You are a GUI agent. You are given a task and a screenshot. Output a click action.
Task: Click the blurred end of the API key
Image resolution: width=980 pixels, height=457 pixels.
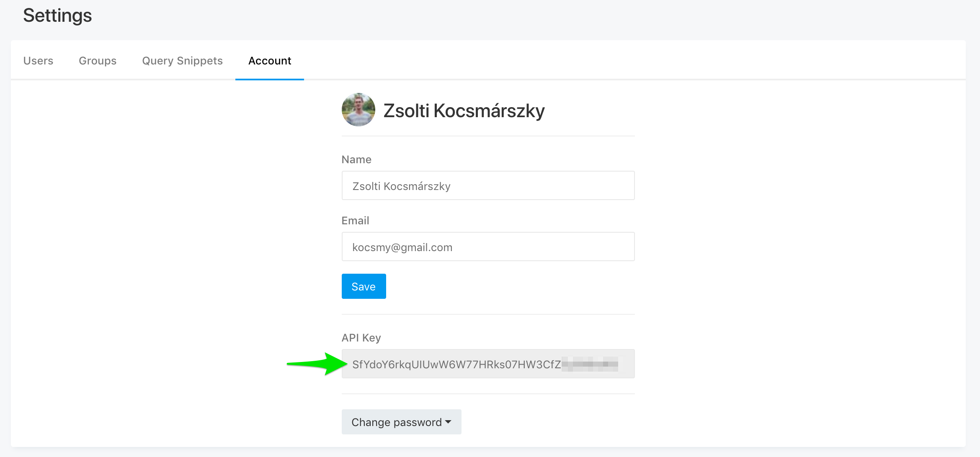click(x=590, y=364)
